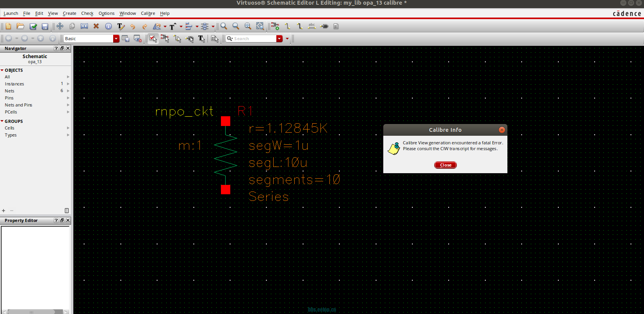
Task: Close the Navigator panel
Action: [68, 48]
